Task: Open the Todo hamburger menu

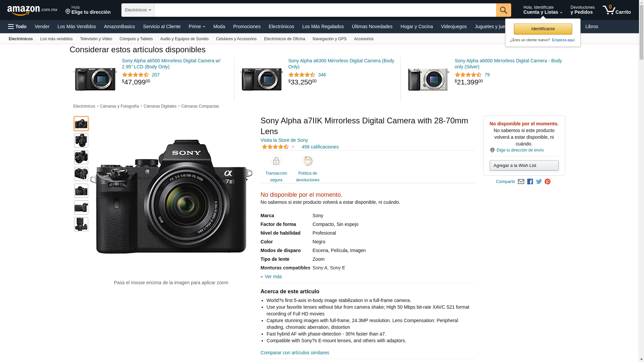Action: [17, 26]
